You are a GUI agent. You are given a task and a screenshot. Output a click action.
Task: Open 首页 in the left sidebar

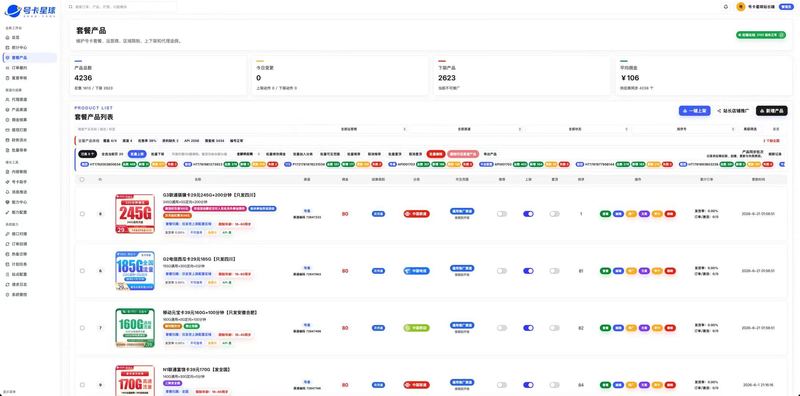tap(15, 37)
